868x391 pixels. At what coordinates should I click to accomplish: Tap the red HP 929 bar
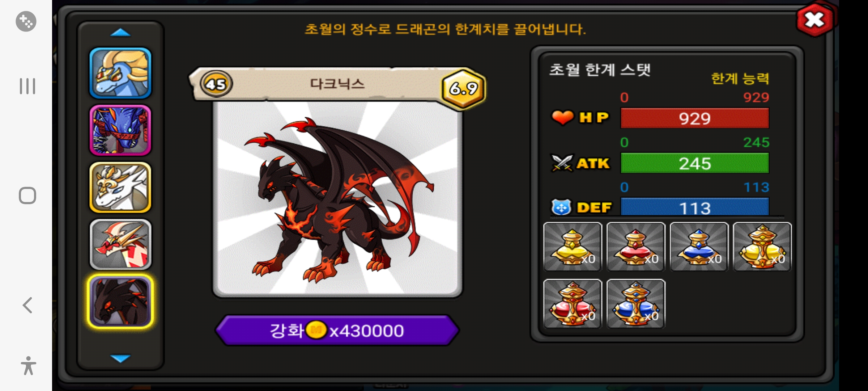click(x=695, y=118)
